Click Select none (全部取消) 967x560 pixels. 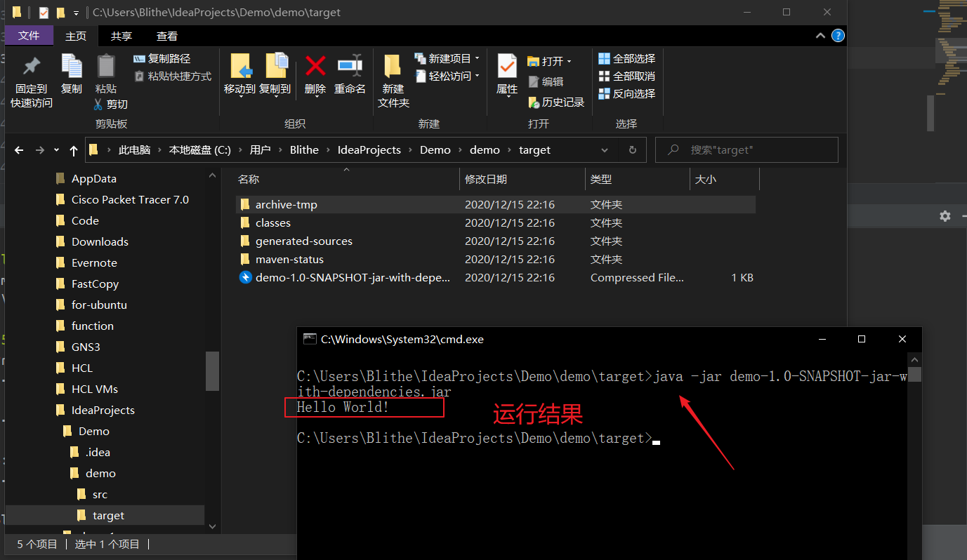pyautogui.click(x=626, y=76)
